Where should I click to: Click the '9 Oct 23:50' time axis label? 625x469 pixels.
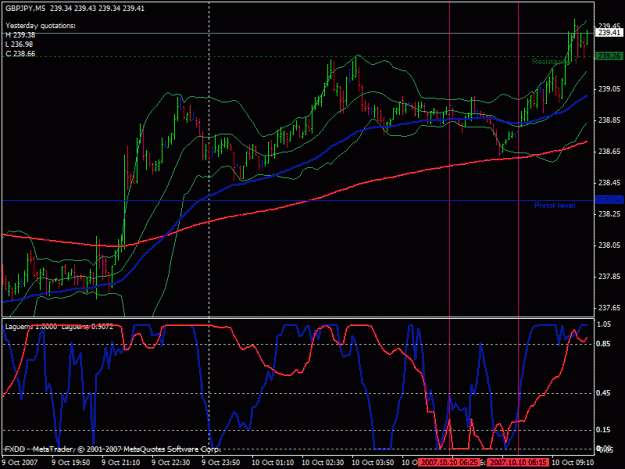[221, 462]
